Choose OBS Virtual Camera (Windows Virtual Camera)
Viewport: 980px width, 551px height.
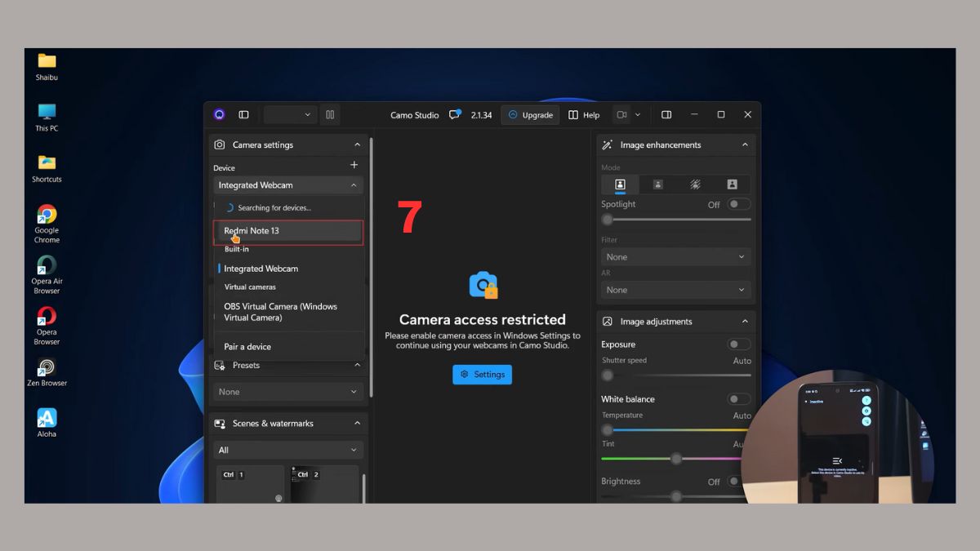[288, 312]
